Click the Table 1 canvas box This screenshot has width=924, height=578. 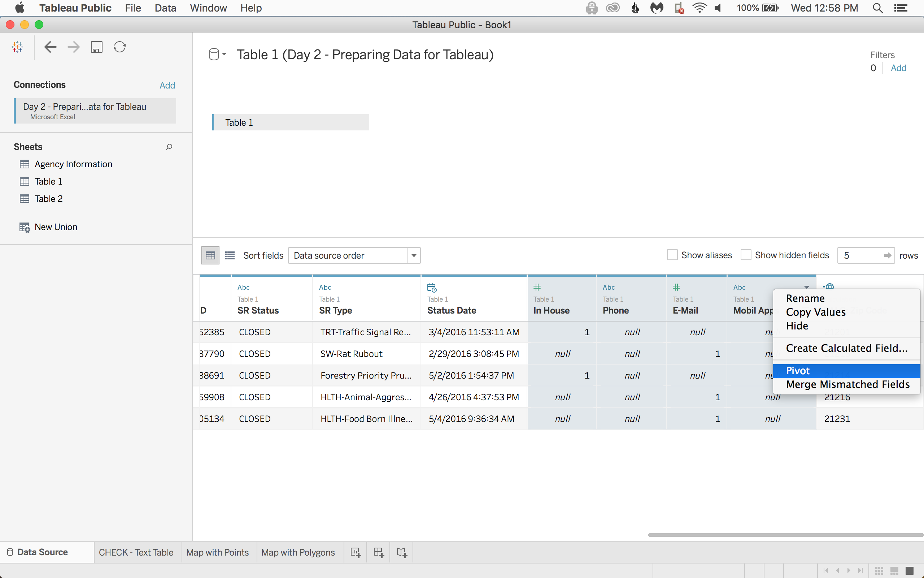(291, 122)
